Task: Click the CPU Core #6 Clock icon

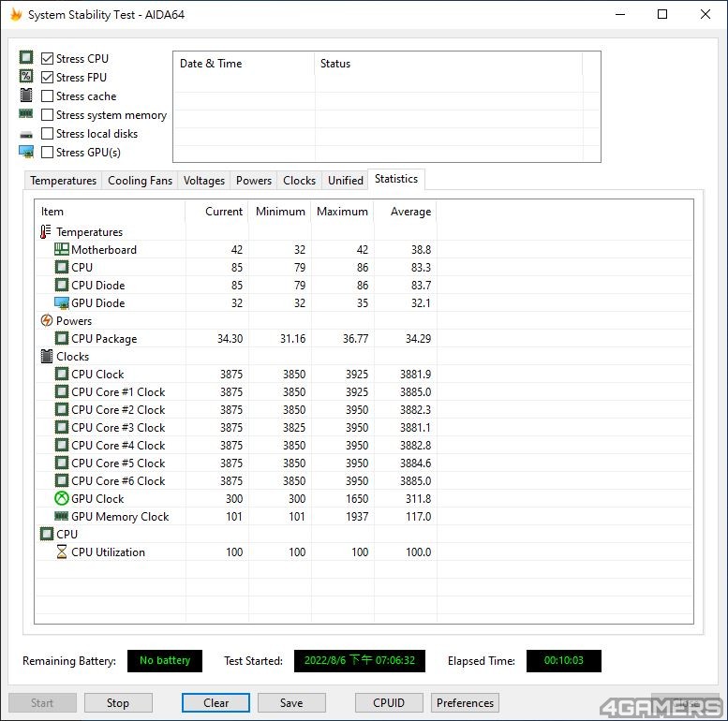Action: 62,480
